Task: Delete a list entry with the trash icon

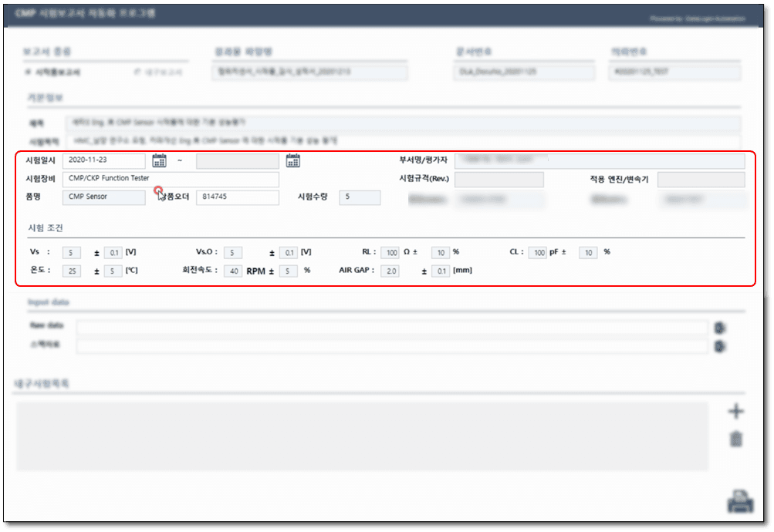Action: click(x=735, y=438)
